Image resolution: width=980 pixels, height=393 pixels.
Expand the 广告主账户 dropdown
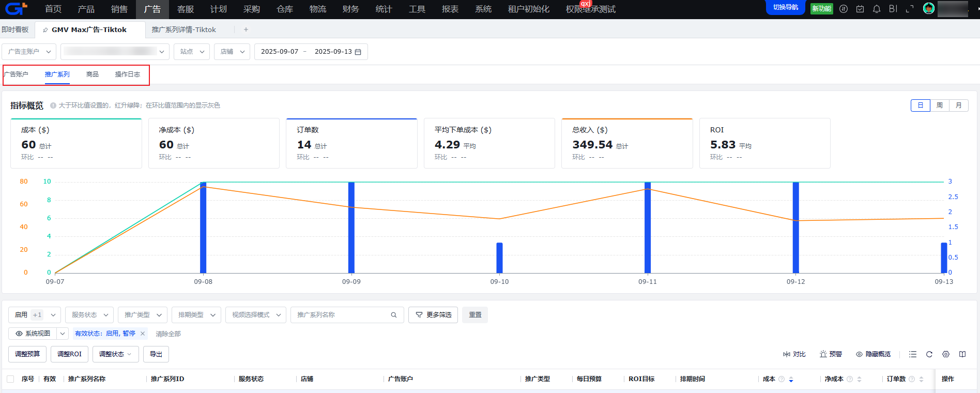pos(29,52)
